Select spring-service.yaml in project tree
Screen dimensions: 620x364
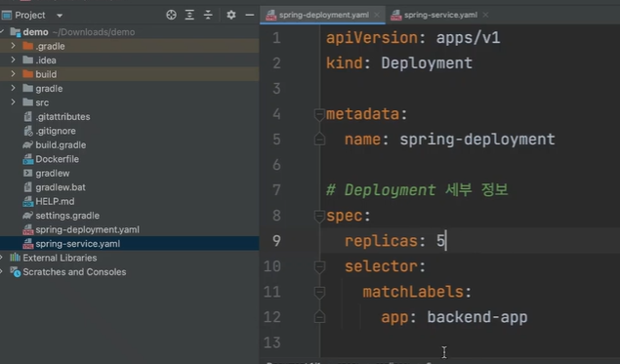pyautogui.click(x=78, y=244)
